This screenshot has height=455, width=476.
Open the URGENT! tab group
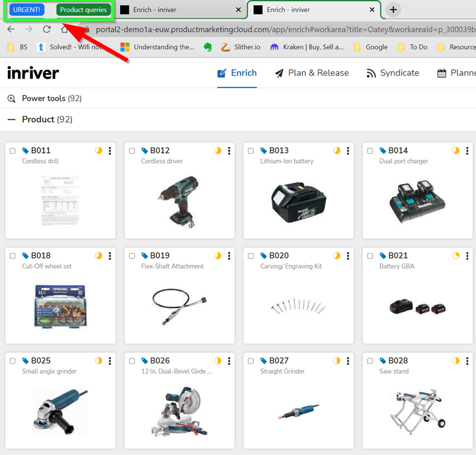[x=27, y=10]
